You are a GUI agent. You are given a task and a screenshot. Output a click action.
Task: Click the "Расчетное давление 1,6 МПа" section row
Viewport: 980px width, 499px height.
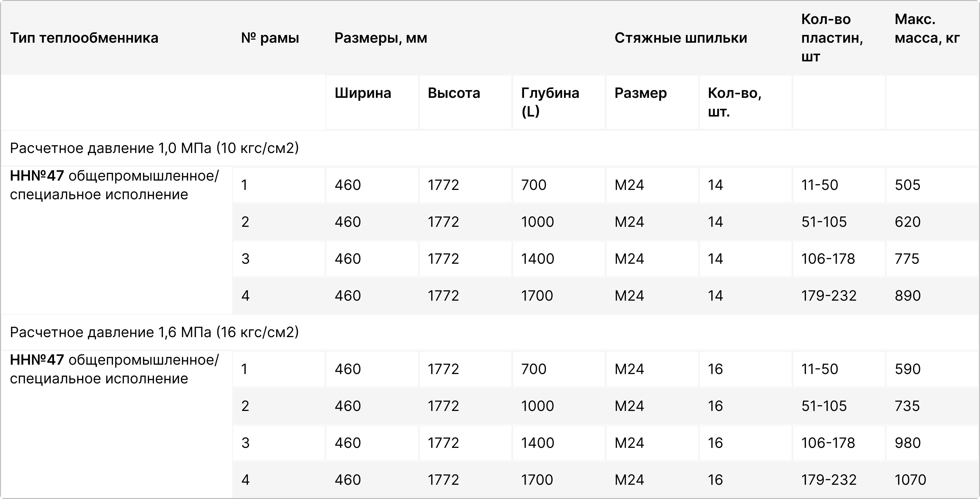click(x=155, y=332)
